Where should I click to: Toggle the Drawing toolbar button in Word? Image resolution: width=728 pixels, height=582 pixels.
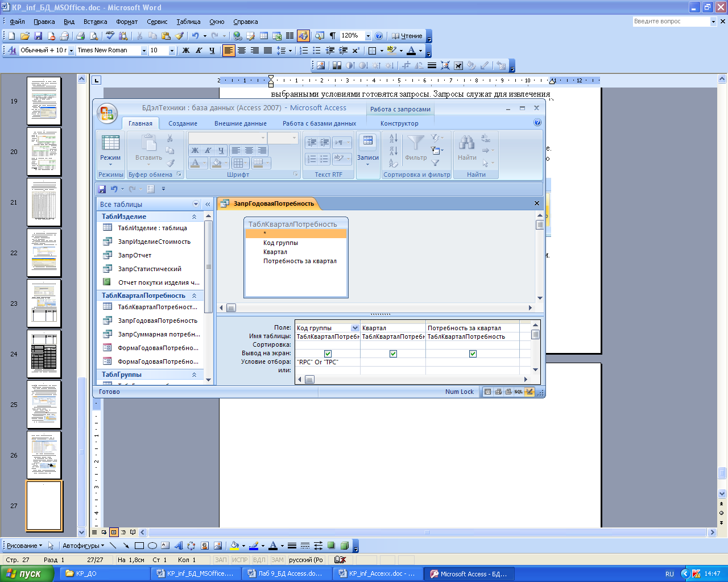(303, 36)
